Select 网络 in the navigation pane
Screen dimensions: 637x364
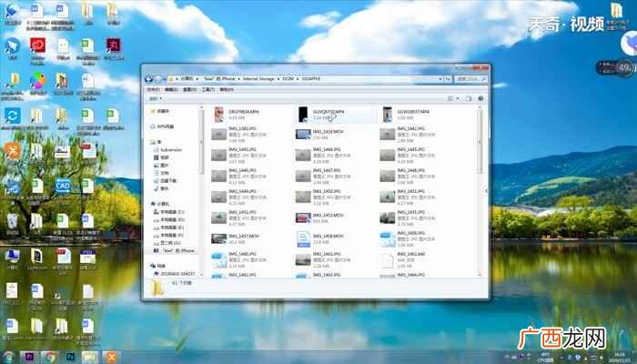click(157, 266)
